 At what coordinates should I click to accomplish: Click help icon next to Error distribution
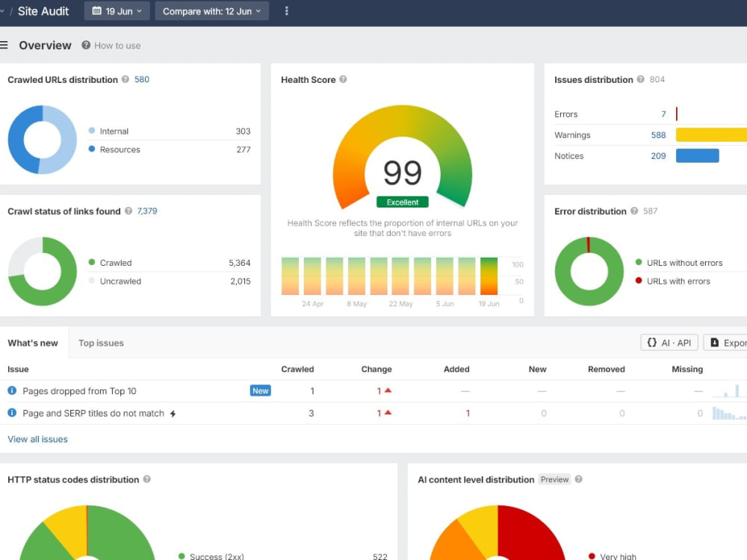634,211
